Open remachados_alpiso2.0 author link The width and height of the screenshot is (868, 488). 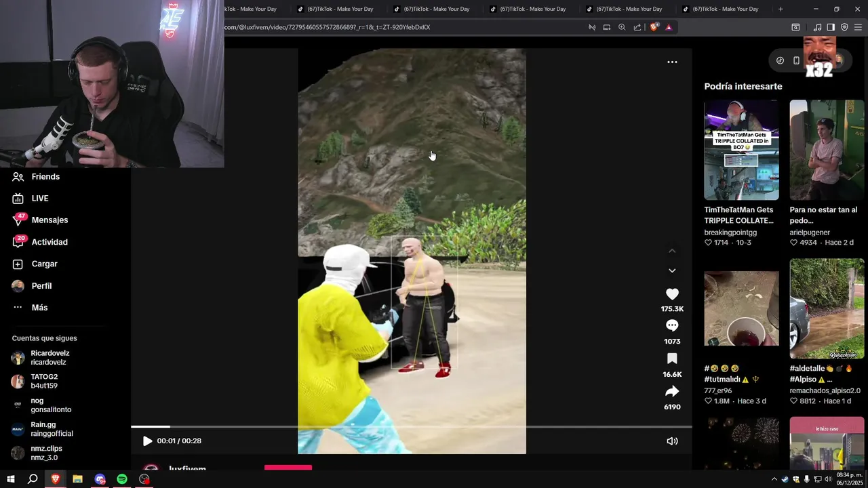pyautogui.click(x=825, y=390)
